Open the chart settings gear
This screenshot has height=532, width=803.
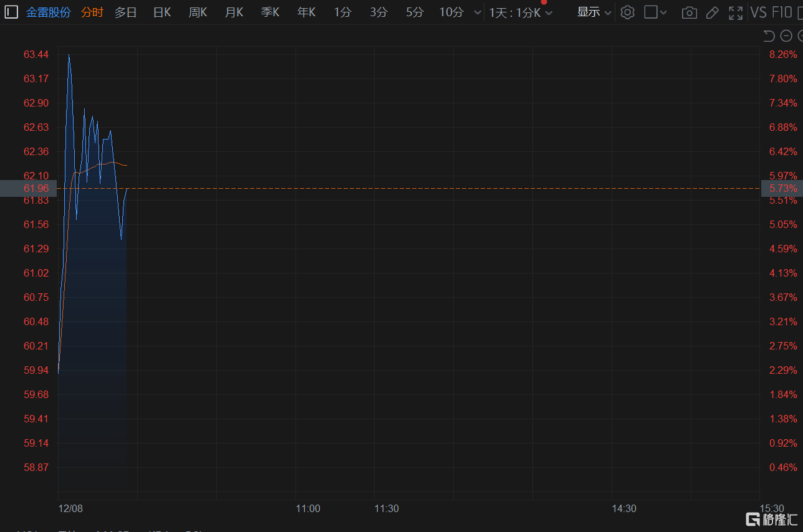pos(628,12)
